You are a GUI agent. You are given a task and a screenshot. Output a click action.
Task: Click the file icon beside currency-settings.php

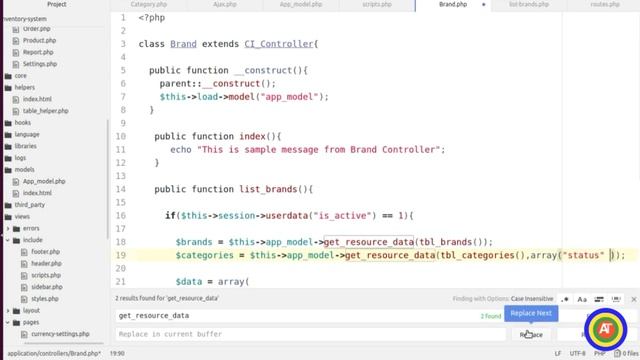[x=24, y=335]
